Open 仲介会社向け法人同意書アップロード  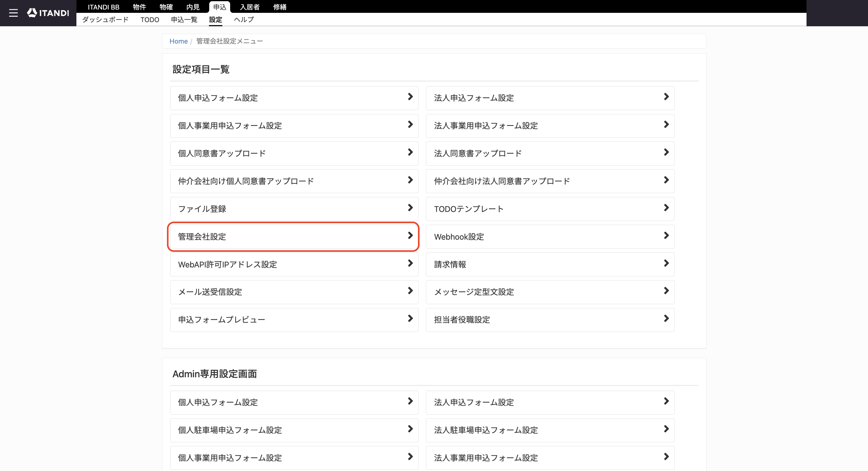(550, 181)
